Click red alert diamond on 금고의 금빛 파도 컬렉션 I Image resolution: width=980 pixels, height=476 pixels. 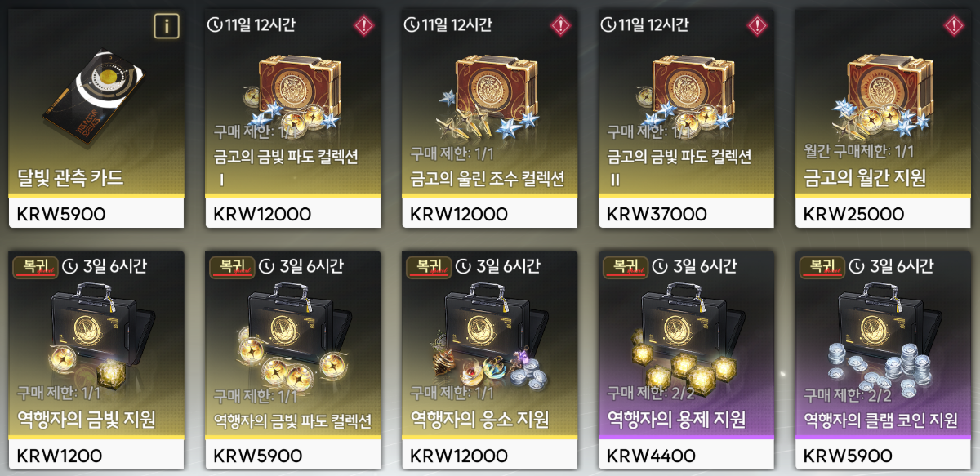pyautogui.click(x=363, y=25)
